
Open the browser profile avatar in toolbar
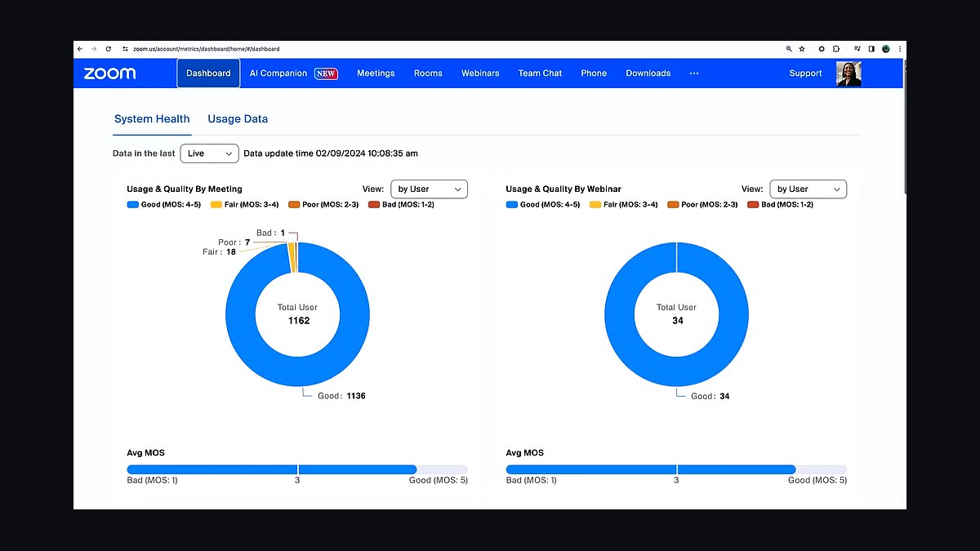pos(885,49)
